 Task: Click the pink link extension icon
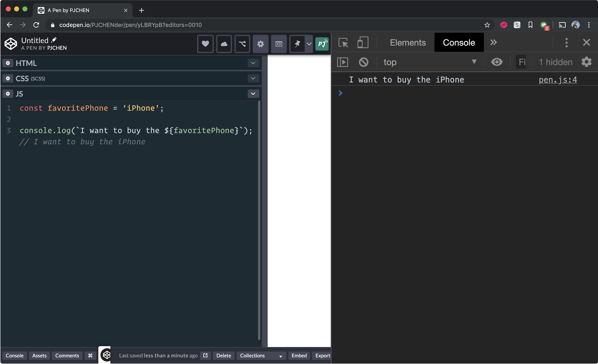504,25
